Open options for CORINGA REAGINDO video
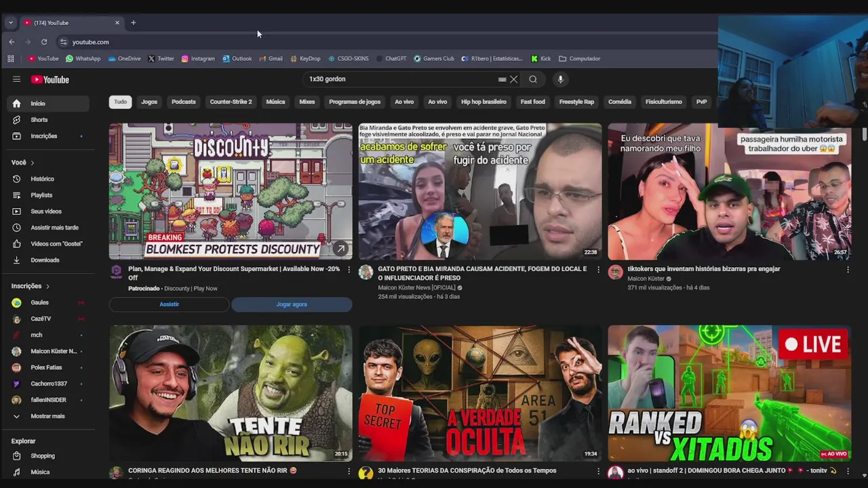The height and width of the screenshot is (488, 868). click(349, 471)
